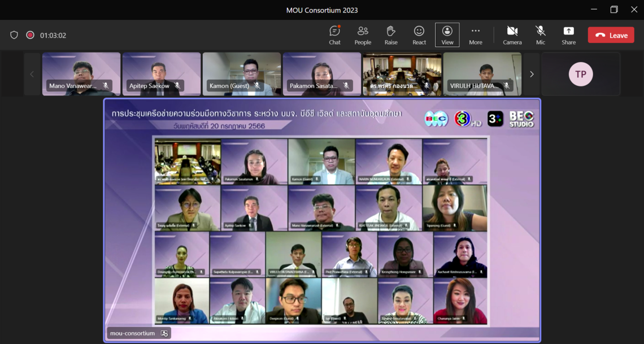Unmute the Mic
Image resolution: width=644 pixels, height=344 pixels.
541,35
